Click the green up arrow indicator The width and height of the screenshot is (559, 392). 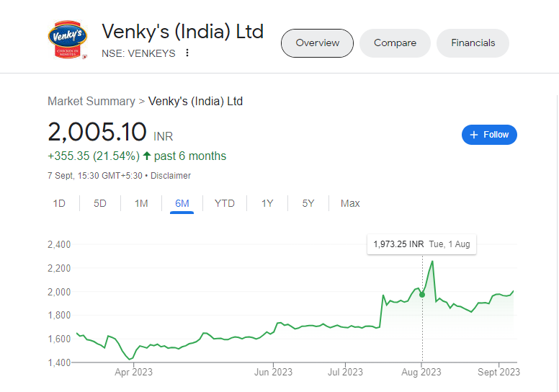[x=147, y=156]
